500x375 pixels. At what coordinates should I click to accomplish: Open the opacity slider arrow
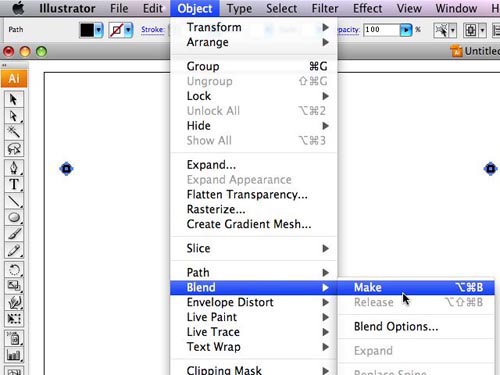[406, 30]
